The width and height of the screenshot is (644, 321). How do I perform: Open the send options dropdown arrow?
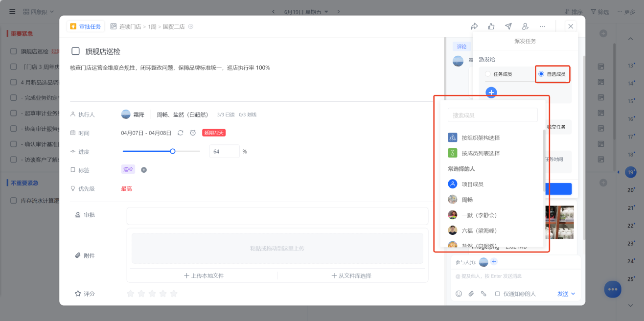(x=573, y=294)
